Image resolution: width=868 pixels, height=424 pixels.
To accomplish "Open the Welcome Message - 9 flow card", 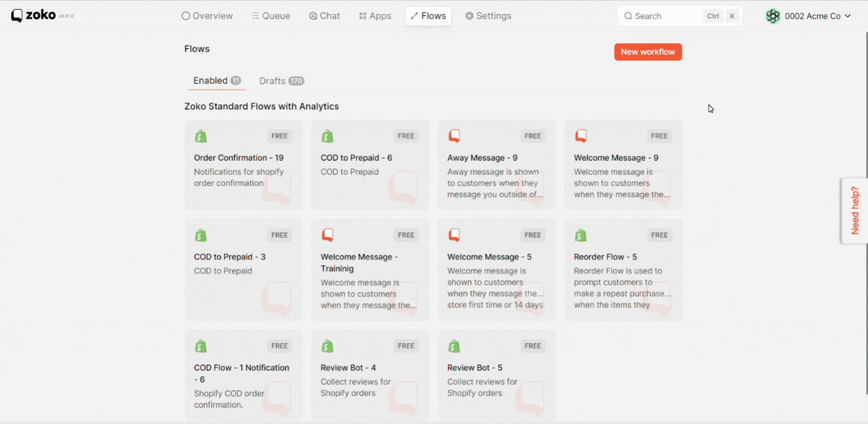I will point(623,165).
